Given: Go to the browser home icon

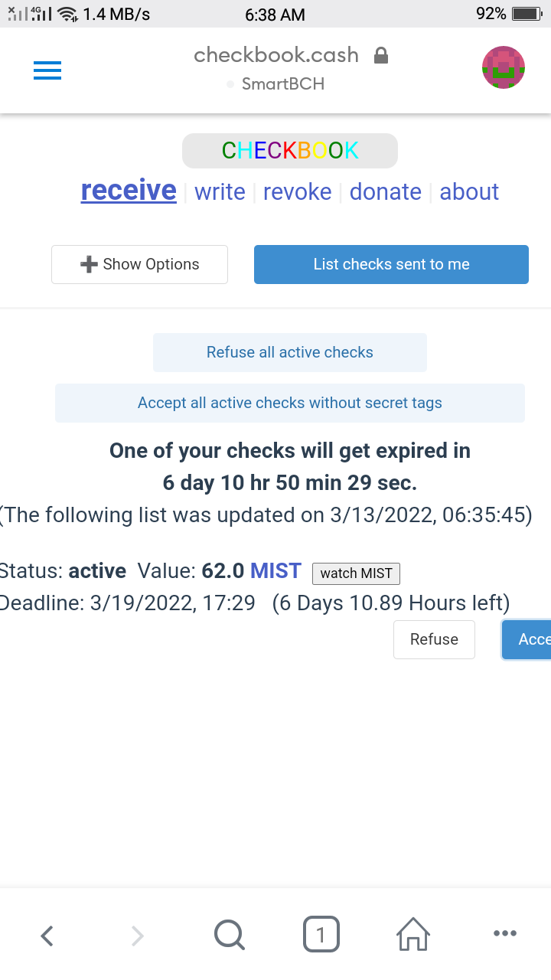Looking at the screenshot, I should [x=413, y=935].
